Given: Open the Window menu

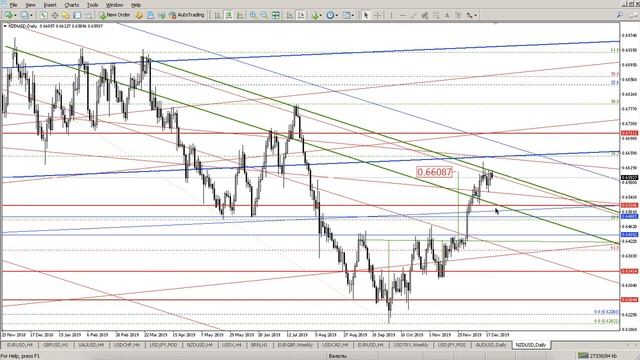Looking at the screenshot, I should click(114, 5).
